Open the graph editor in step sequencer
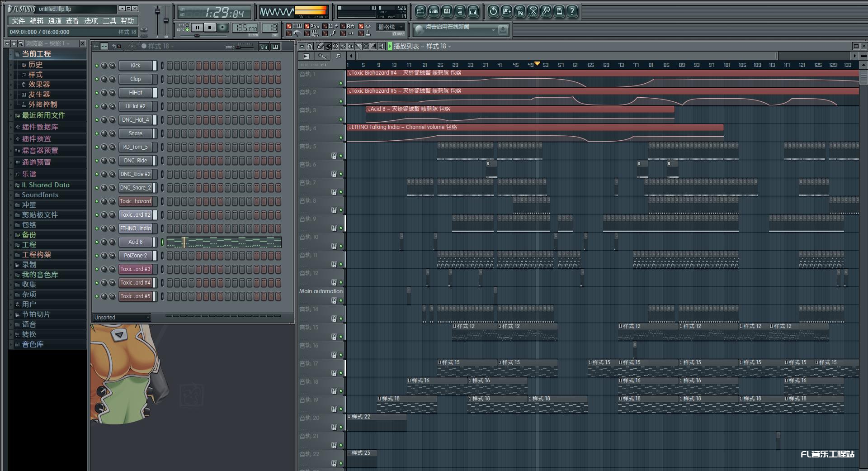Viewport: 868px width, 471px height. pos(264,47)
